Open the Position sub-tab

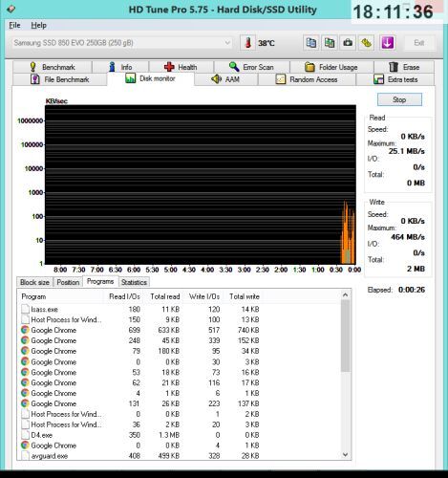pos(68,282)
